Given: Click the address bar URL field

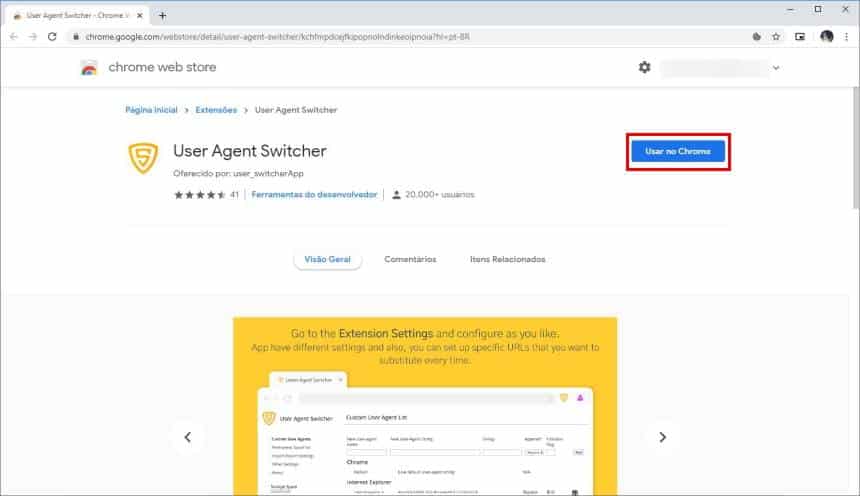Looking at the screenshot, I should (407, 37).
